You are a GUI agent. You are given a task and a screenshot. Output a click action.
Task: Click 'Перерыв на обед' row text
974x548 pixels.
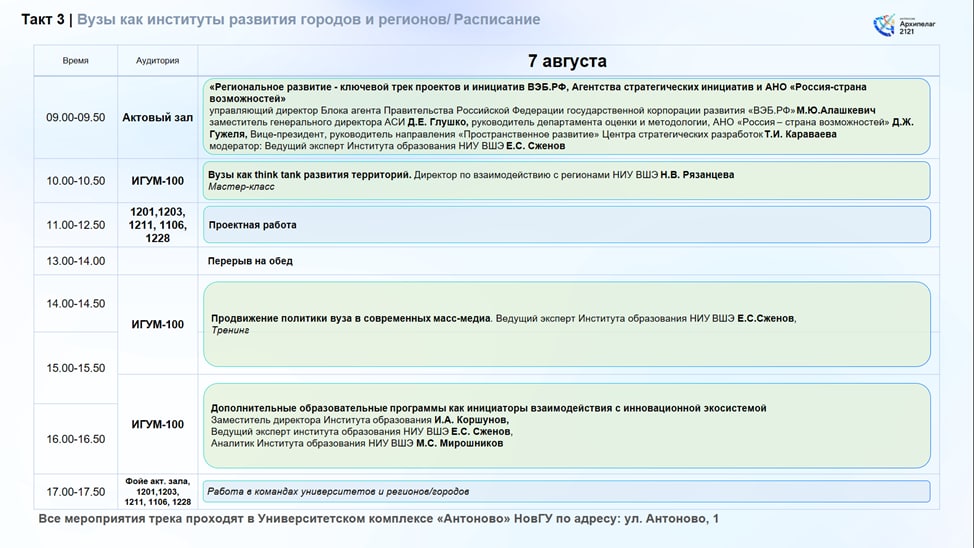[x=250, y=261]
